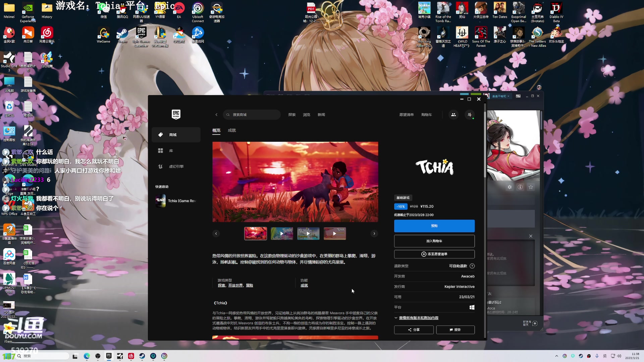
Task: Open the volume icon in system tray
Action: click(x=619, y=356)
